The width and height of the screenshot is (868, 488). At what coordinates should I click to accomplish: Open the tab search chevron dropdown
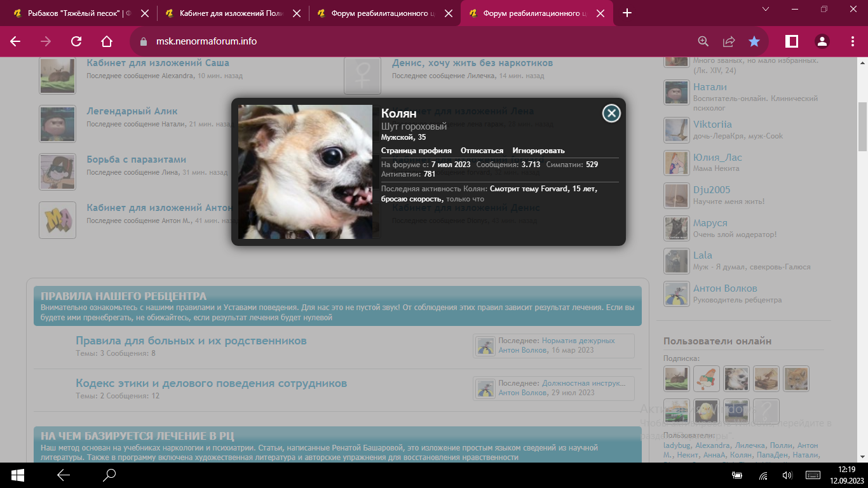click(765, 9)
